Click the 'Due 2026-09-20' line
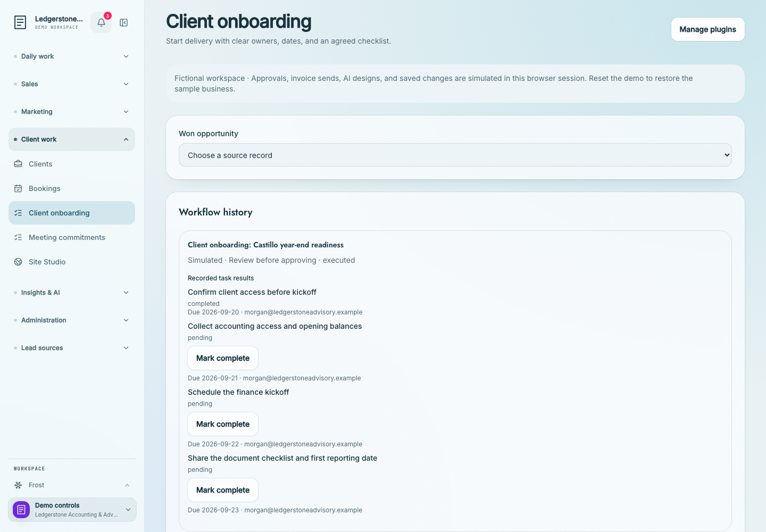Image resolution: width=766 pixels, height=532 pixels. (275, 312)
